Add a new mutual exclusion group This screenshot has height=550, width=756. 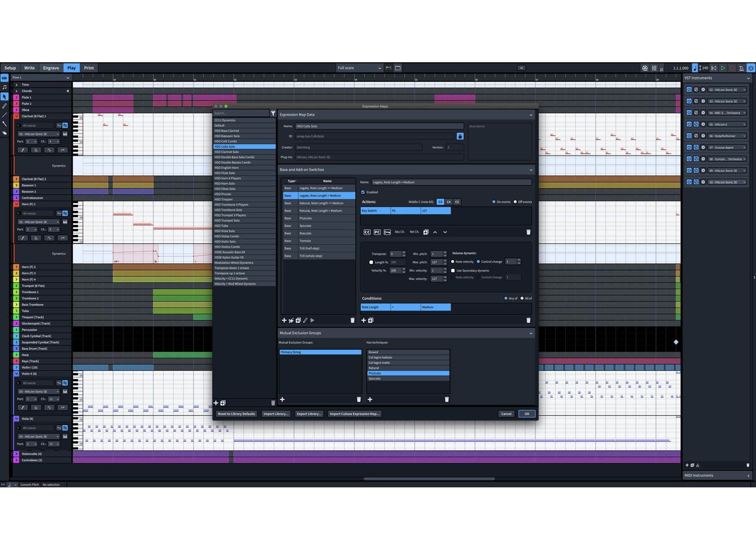282,400
